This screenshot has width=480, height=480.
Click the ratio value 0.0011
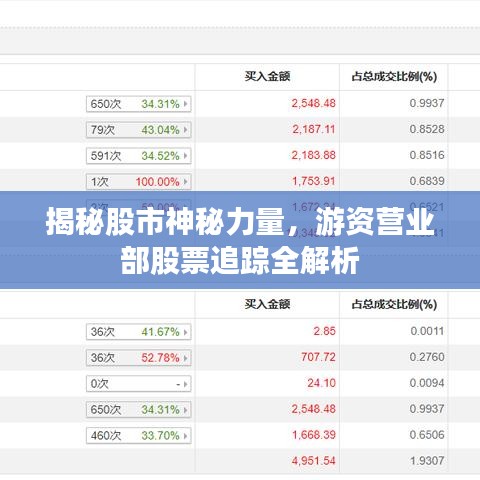(427, 331)
